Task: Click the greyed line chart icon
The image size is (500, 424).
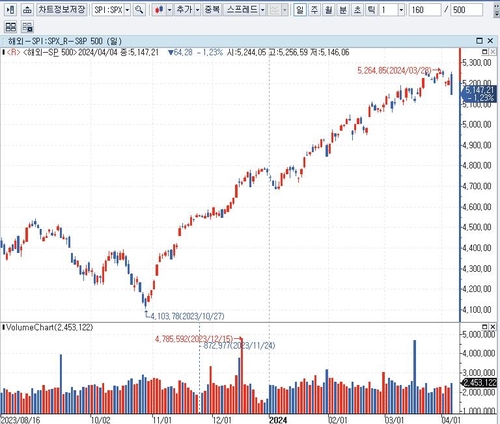Action: [275, 10]
